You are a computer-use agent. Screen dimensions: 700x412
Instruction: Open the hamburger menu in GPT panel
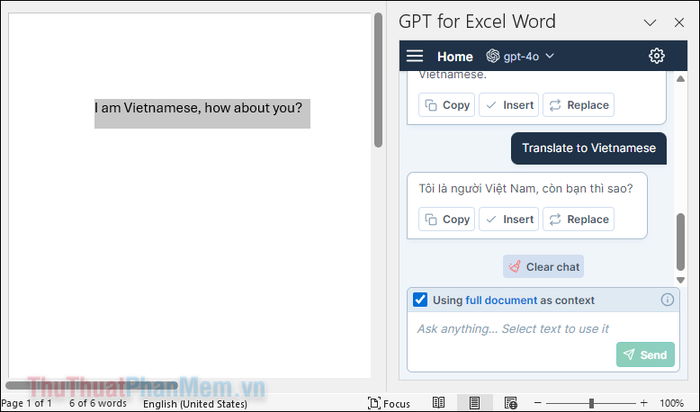pyautogui.click(x=414, y=56)
